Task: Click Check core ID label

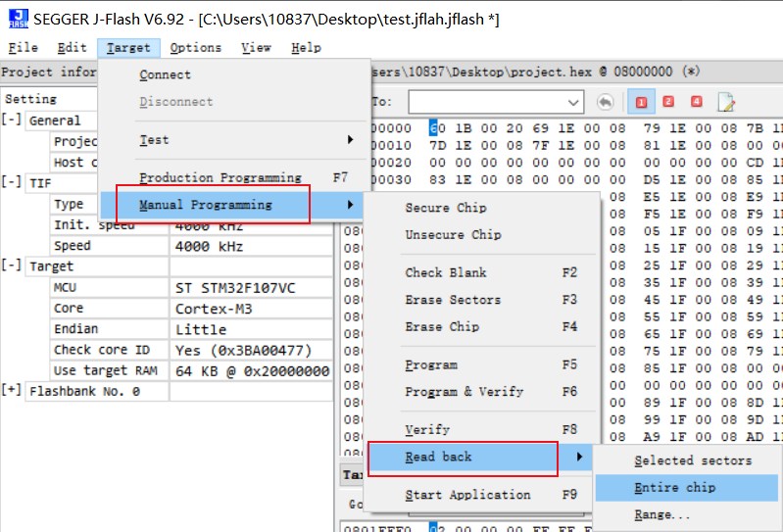Action: 102,350
